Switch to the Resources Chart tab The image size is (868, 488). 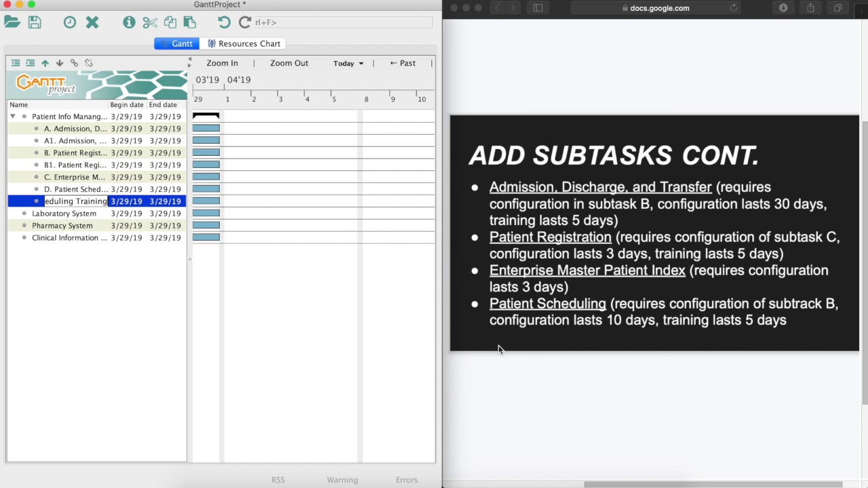coord(243,43)
